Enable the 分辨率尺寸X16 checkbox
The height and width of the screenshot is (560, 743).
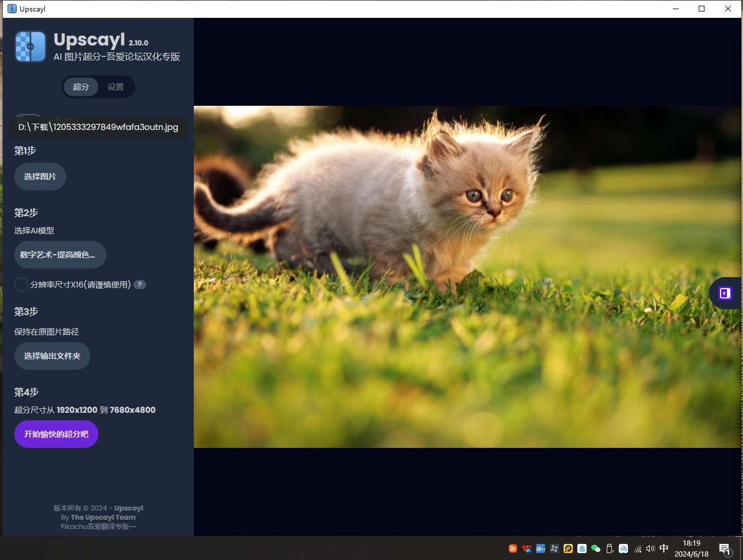pos(21,285)
